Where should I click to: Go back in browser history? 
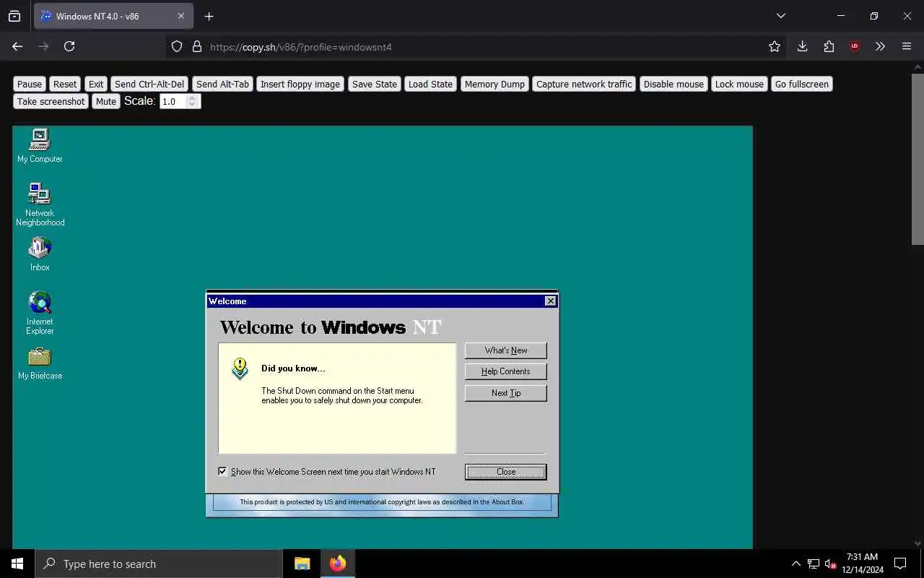(x=17, y=46)
